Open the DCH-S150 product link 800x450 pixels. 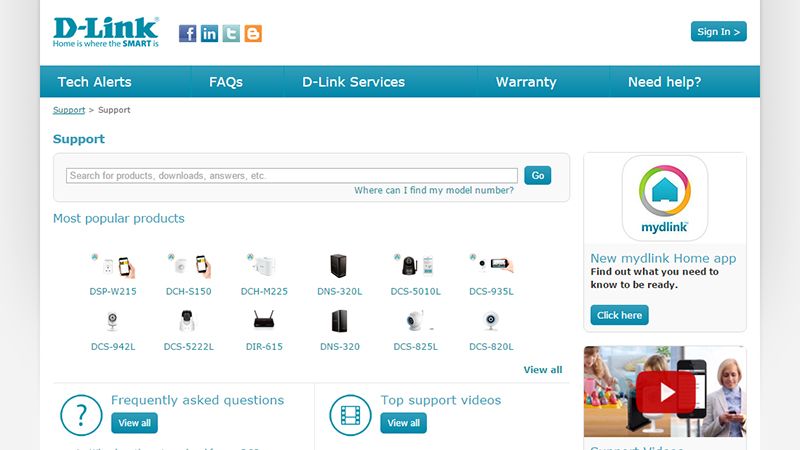pyautogui.click(x=188, y=291)
